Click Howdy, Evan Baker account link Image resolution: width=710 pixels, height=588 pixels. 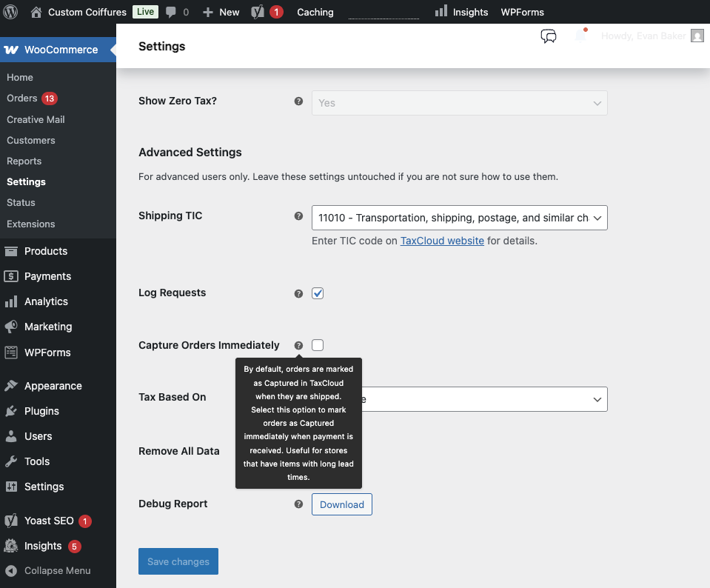643,36
